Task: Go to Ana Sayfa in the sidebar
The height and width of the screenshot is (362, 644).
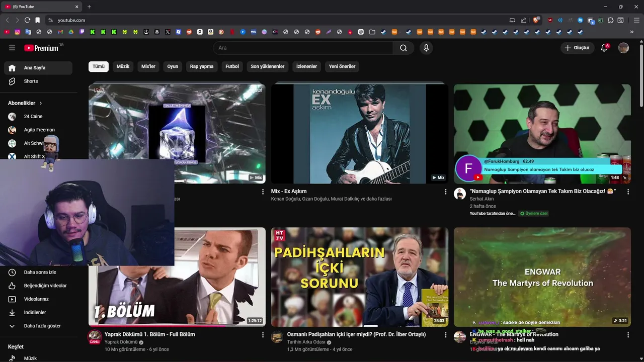Action: [38, 68]
